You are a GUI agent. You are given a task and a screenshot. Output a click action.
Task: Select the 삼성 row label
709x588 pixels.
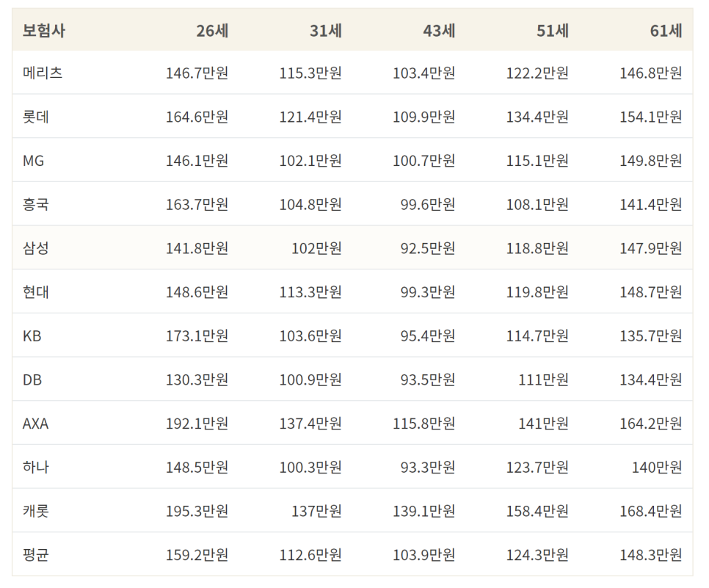36,248
